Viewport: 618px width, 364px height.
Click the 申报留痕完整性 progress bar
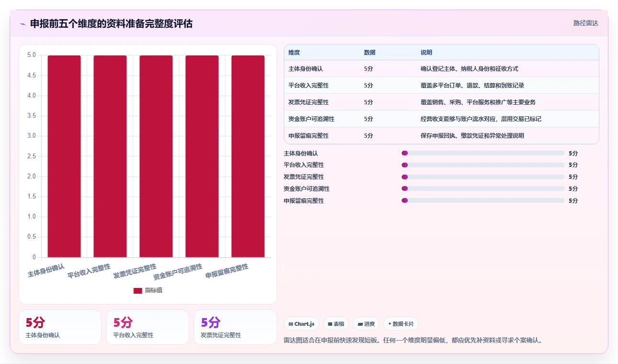[x=483, y=200]
